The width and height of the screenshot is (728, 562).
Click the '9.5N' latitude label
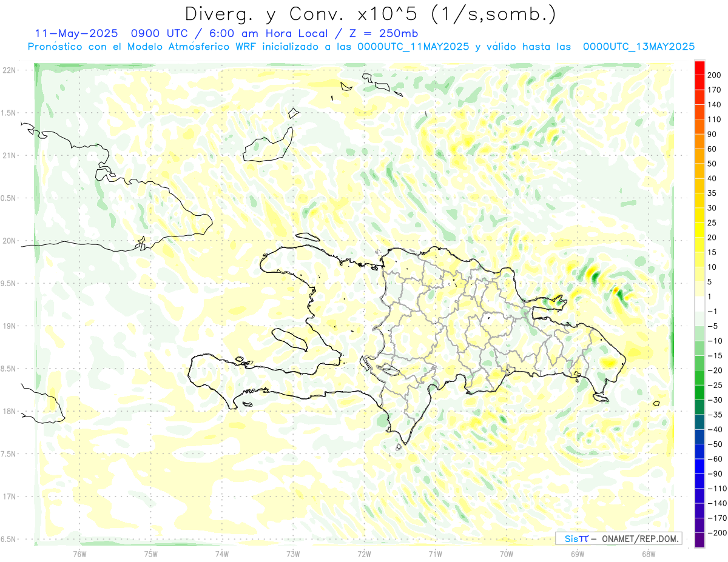click(9, 283)
